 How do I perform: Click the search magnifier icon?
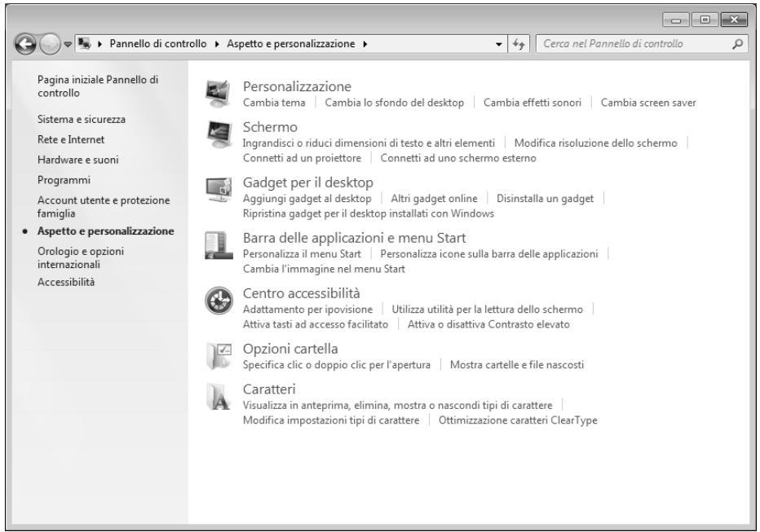[x=737, y=44]
